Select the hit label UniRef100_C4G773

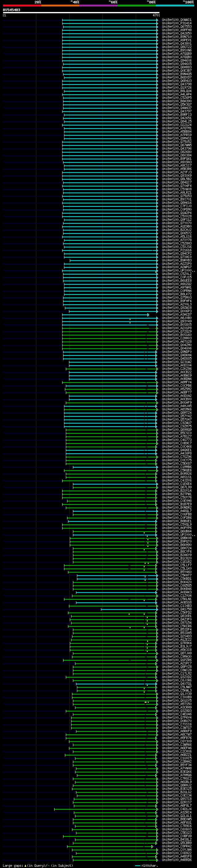(176, 440)
